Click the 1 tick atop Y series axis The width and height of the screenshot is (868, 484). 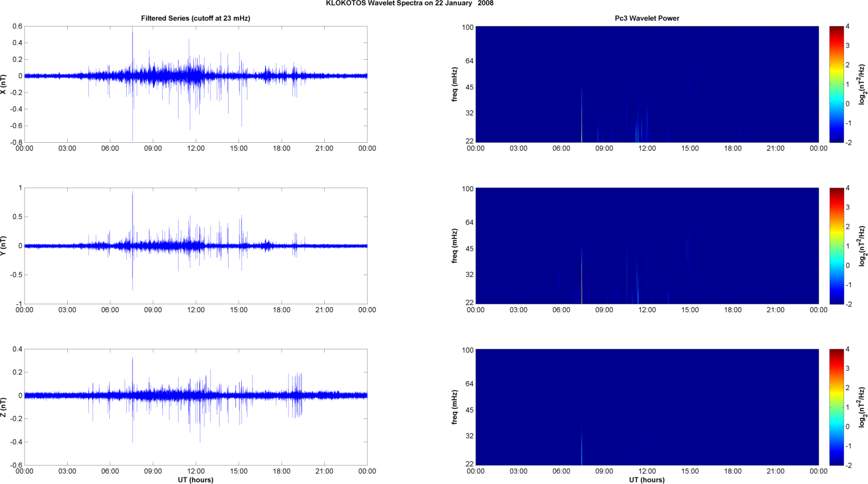[20, 188]
